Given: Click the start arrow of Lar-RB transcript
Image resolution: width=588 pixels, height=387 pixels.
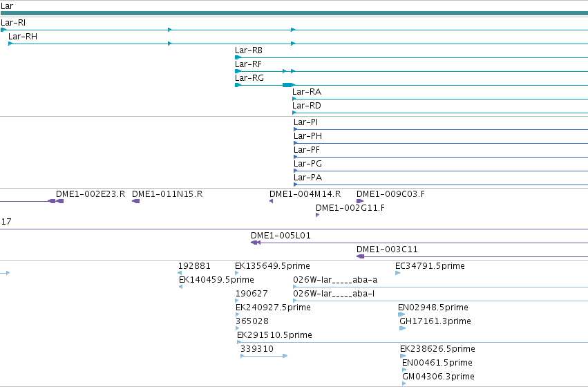Looking at the screenshot, I should (238, 57).
